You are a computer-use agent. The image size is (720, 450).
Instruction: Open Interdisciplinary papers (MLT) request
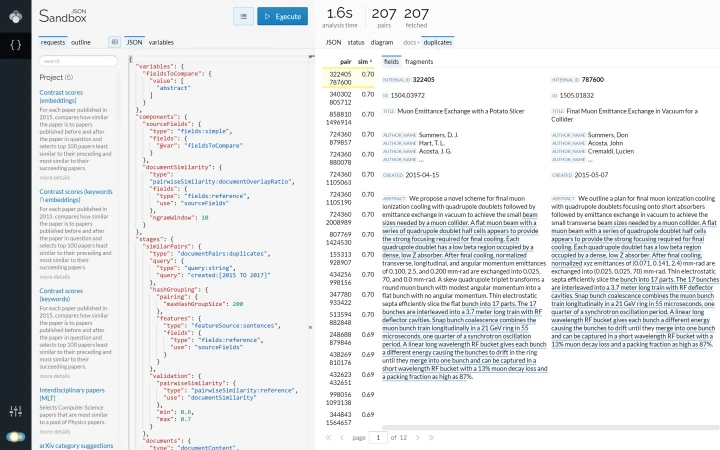(72, 394)
